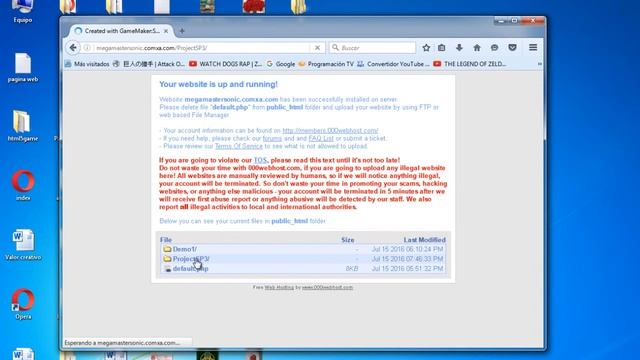This screenshot has height=360, width=640.
Task: Minimize the Firefox window
Action: pyautogui.click(x=501, y=20)
